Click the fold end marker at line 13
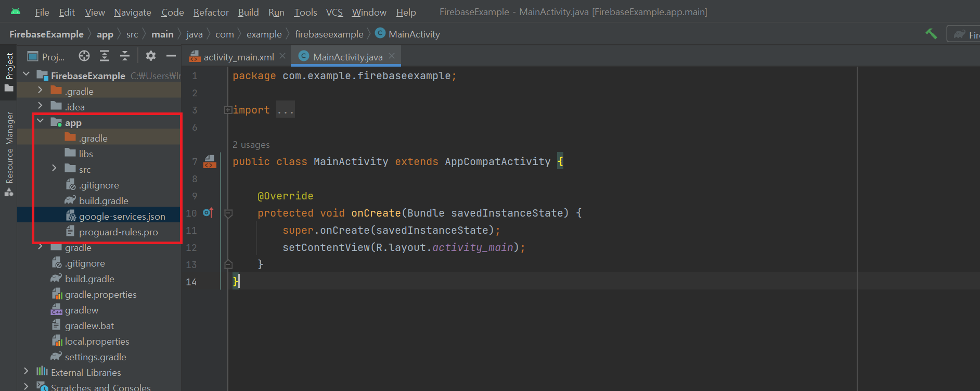Image resolution: width=980 pixels, height=391 pixels. coord(228,264)
